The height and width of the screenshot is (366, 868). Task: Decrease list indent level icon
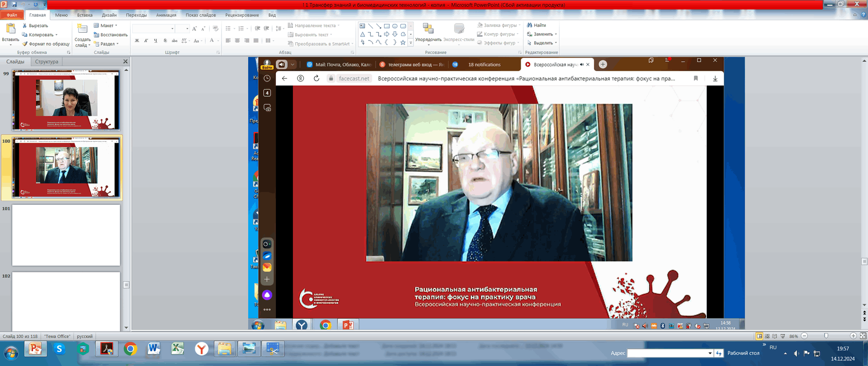click(x=257, y=29)
